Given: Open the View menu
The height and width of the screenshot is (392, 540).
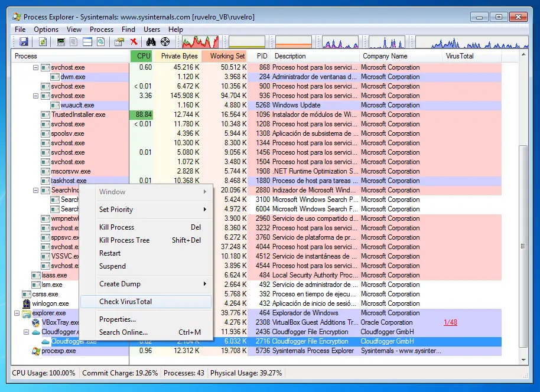Looking at the screenshot, I should click(74, 30).
